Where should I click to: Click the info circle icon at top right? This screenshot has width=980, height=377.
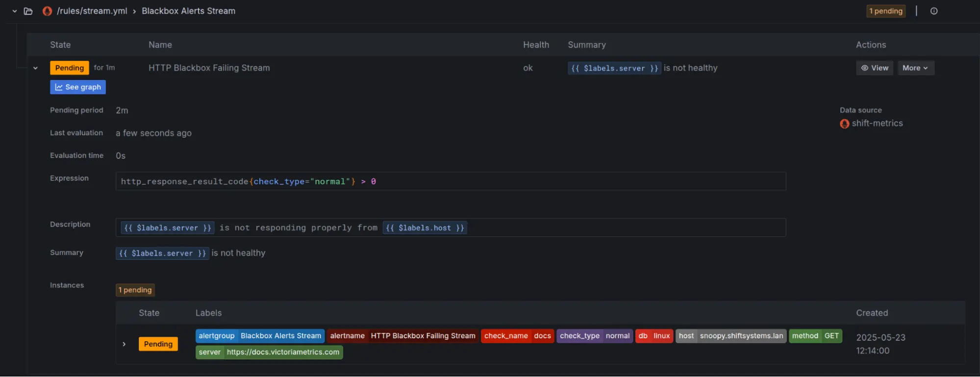934,11
